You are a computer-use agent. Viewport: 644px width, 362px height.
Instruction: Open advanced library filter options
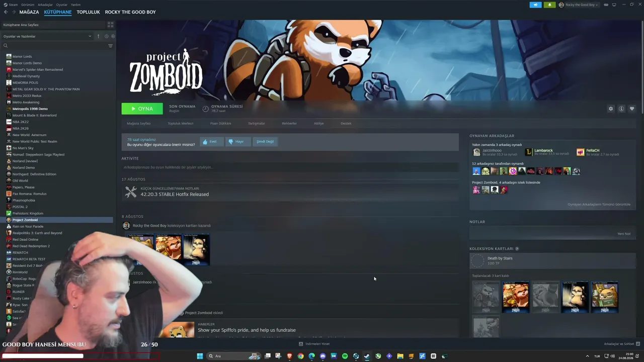(x=110, y=46)
